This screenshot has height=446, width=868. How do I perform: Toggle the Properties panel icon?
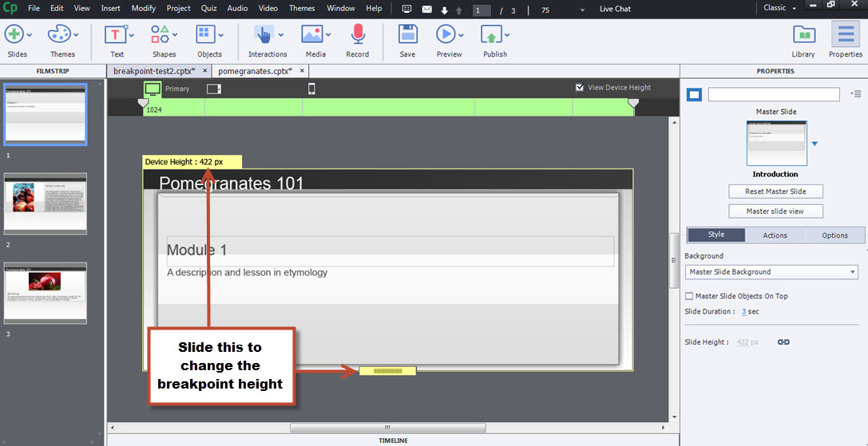tap(846, 34)
